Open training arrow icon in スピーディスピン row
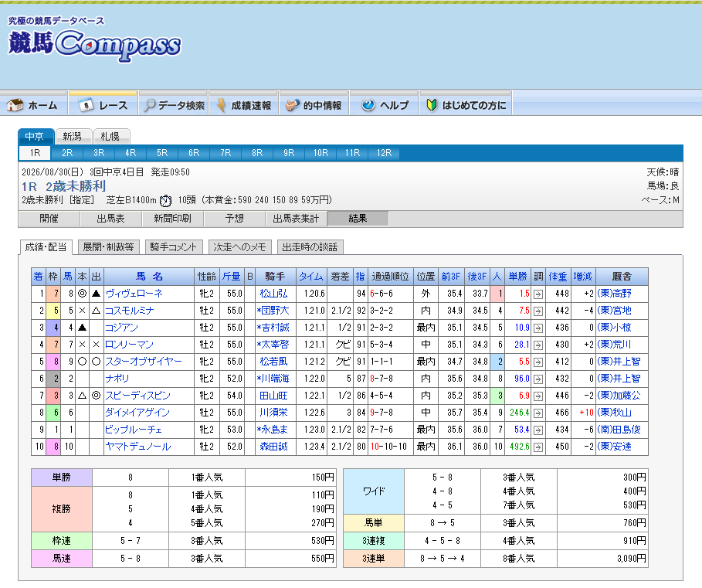Screen dimensions: 702x588 click(x=538, y=396)
